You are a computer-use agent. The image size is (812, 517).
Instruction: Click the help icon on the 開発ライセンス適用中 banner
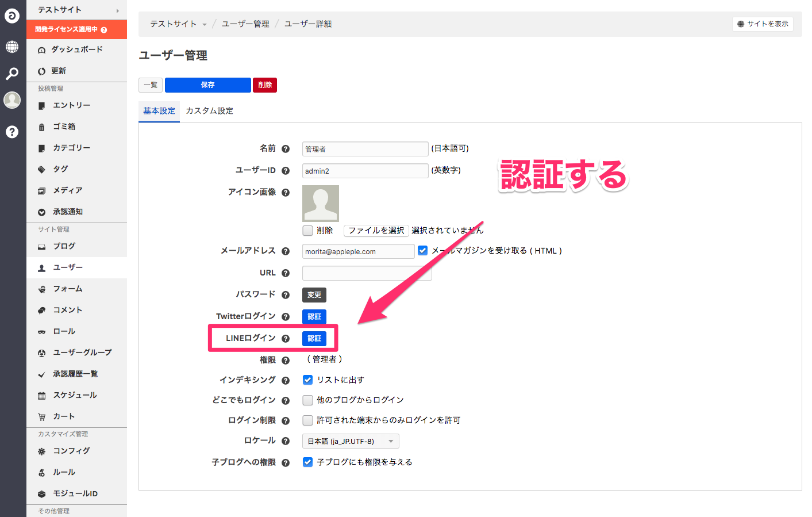point(104,30)
